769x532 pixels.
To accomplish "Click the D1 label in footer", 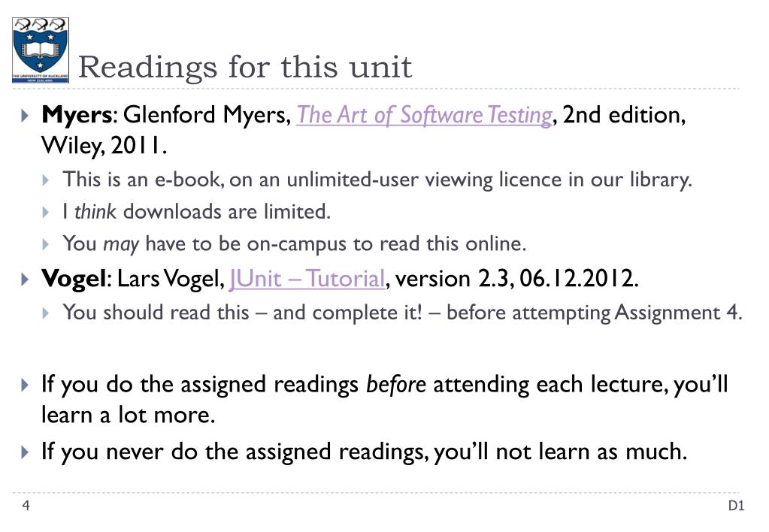I will tap(736, 506).
